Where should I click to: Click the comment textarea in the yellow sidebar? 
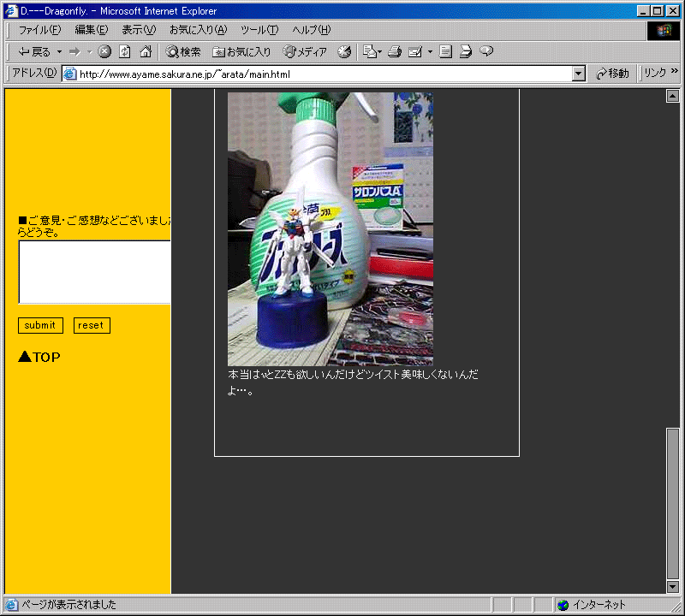[94, 272]
